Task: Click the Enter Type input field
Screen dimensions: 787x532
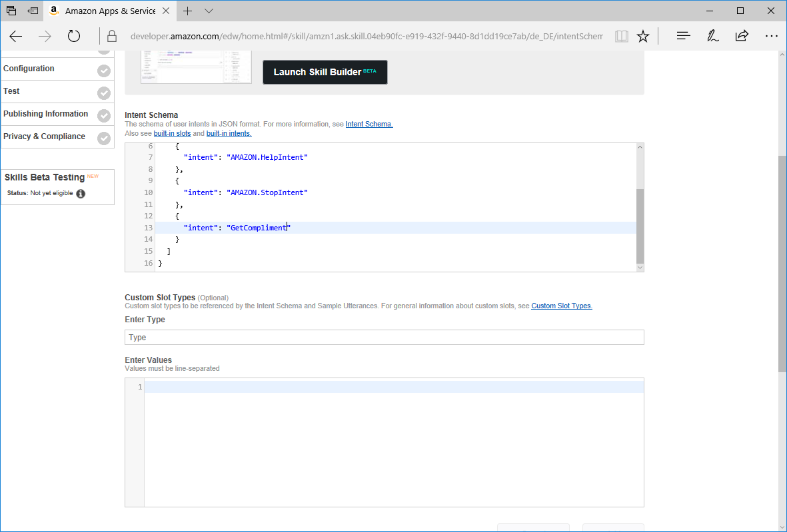Action: click(x=384, y=338)
